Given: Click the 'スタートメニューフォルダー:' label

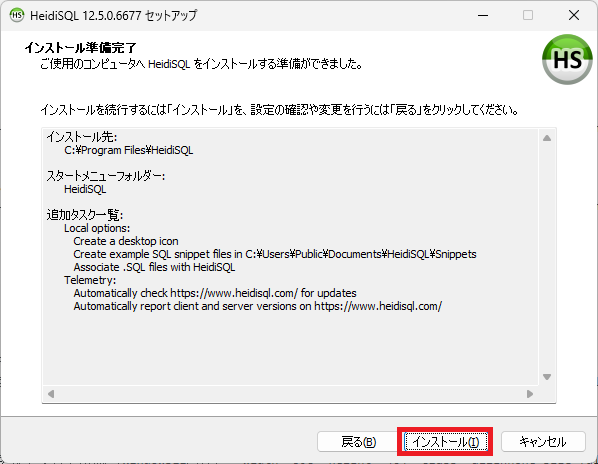Looking at the screenshot, I should [106, 176].
